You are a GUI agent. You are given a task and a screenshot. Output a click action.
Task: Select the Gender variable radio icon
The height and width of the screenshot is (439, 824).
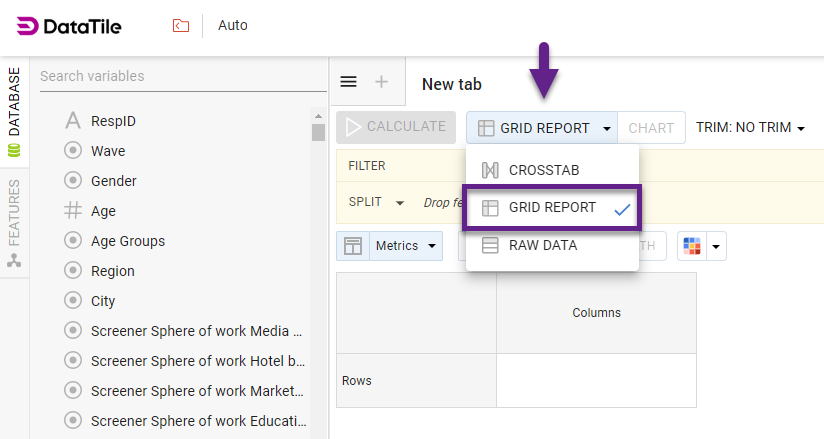coord(73,181)
